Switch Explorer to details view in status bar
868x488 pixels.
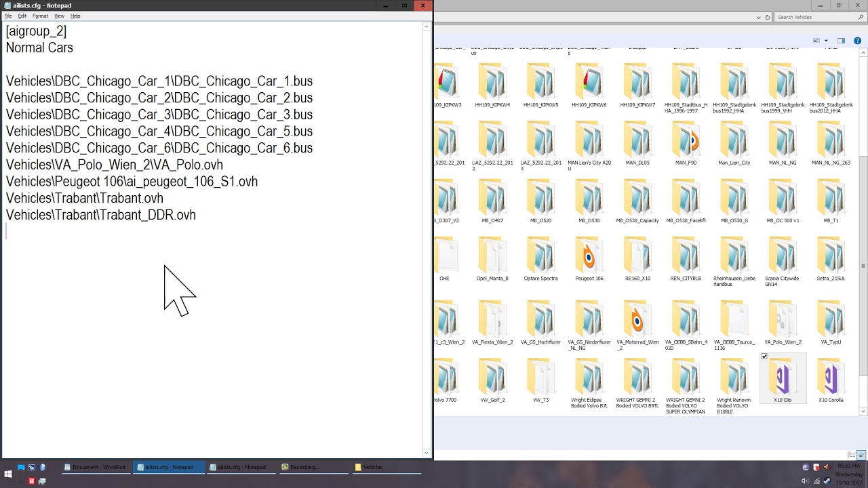pyautogui.click(x=852, y=455)
